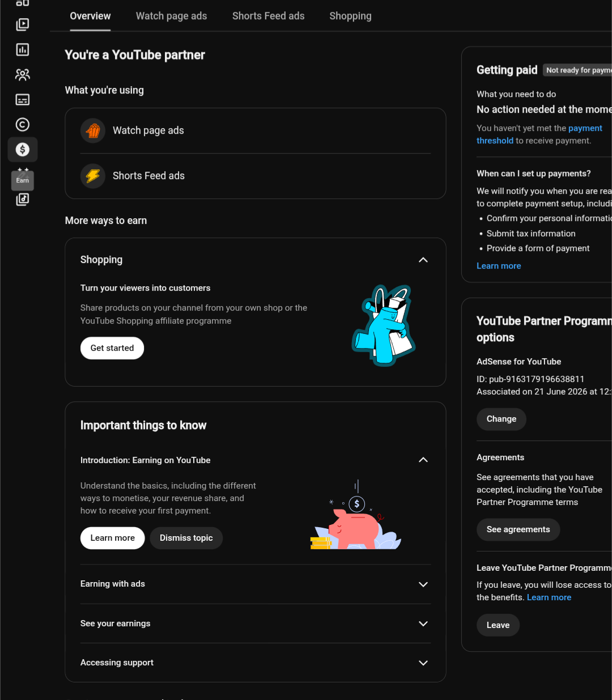The width and height of the screenshot is (612, 700).
Task: Open the Audio library icon in the sidebar
Action: (x=23, y=199)
